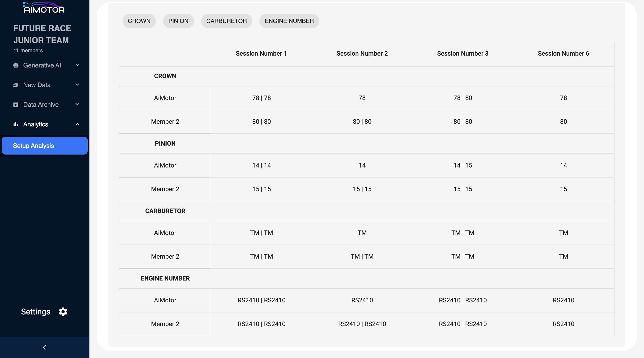
Task: Toggle the ENGINE NUMBER filter chip
Action: [289, 21]
